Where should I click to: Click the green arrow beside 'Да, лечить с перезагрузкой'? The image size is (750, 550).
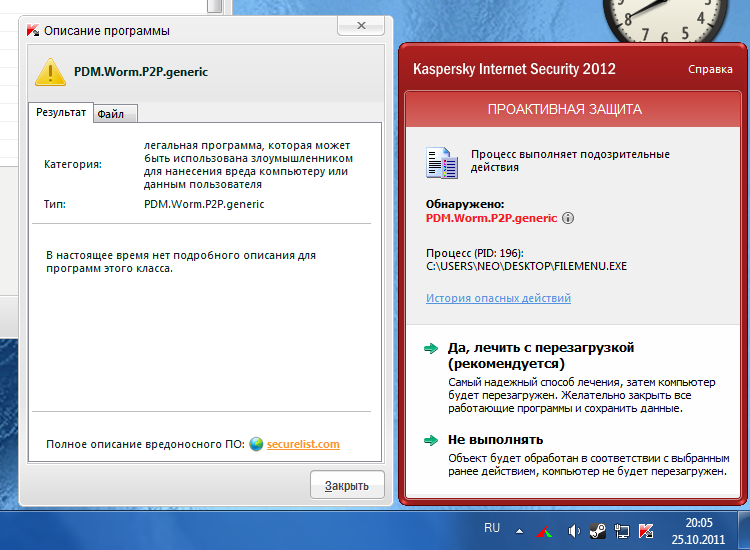pyautogui.click(x=431, y=348)
